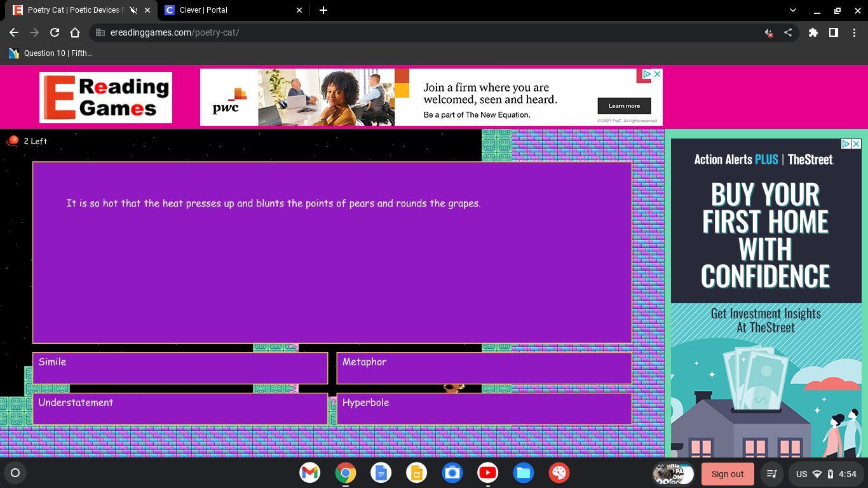This screenshot has height=488, width=868.
Task: Click the question sentence about heat
Action: tap(273, 203)
